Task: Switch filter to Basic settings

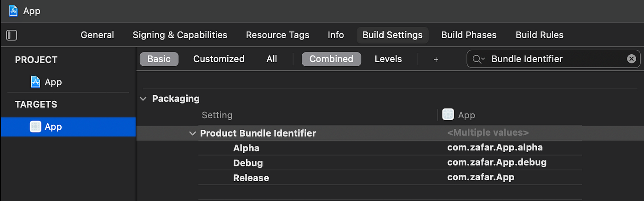Action: pos(159,59)
